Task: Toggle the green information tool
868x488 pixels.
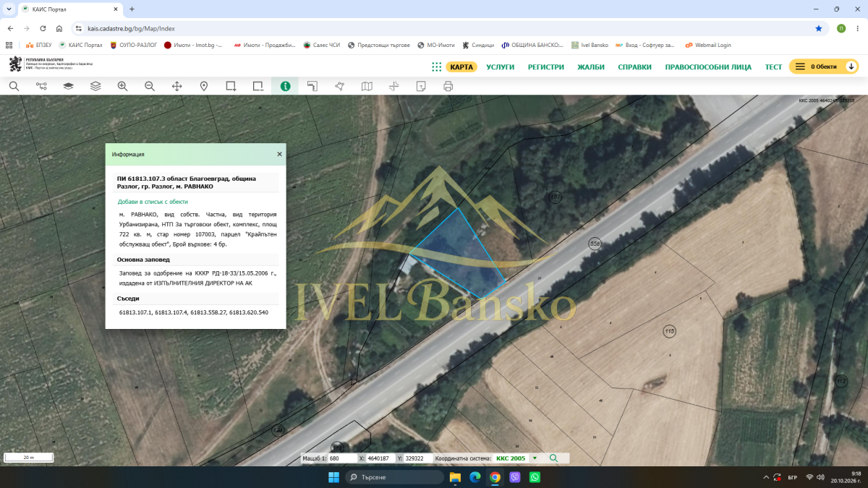Action: pyautogui.click(x=285, y=86)
